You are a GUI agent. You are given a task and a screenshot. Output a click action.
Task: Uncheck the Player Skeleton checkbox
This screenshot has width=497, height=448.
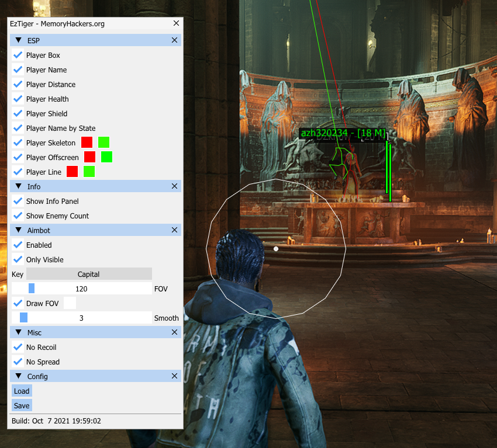18,143
